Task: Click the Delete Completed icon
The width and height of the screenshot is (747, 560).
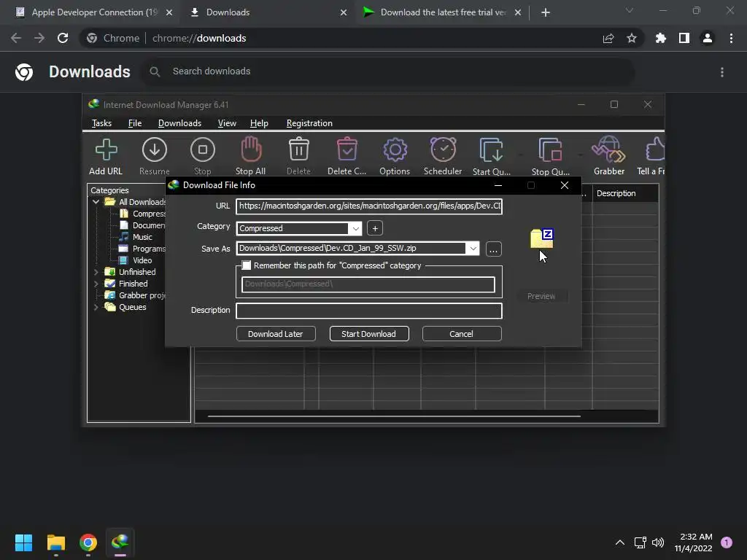Action: 347,149
